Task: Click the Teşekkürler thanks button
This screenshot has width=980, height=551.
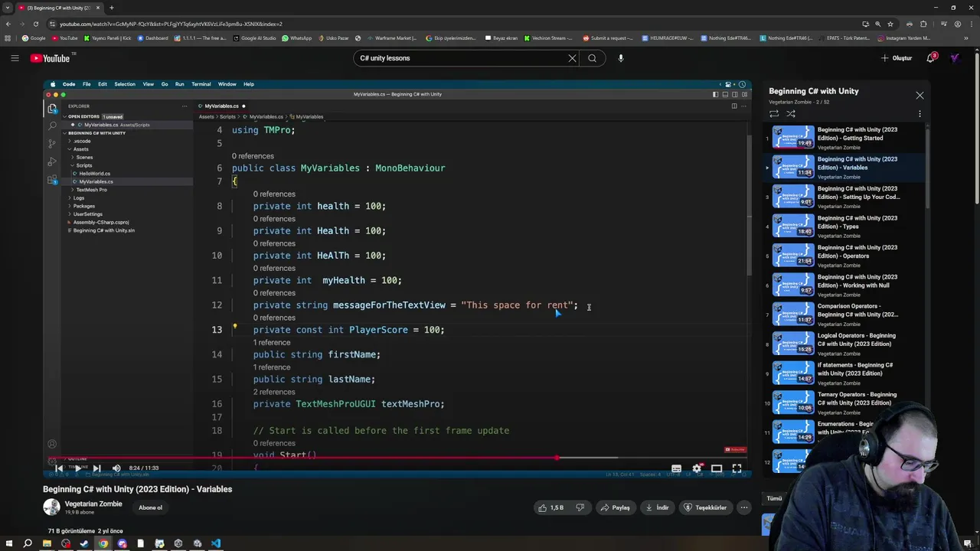Action: tap(704, 507)
